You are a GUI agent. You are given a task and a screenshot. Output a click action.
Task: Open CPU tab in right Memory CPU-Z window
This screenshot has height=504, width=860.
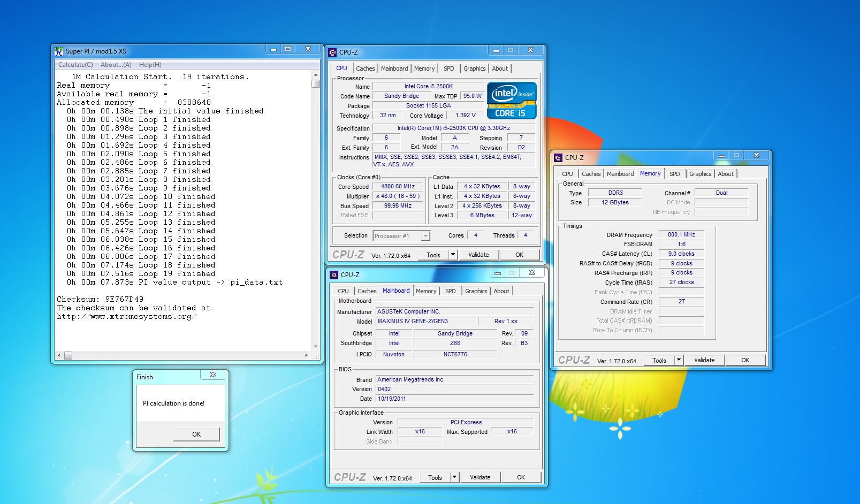(x=568, y=174)
